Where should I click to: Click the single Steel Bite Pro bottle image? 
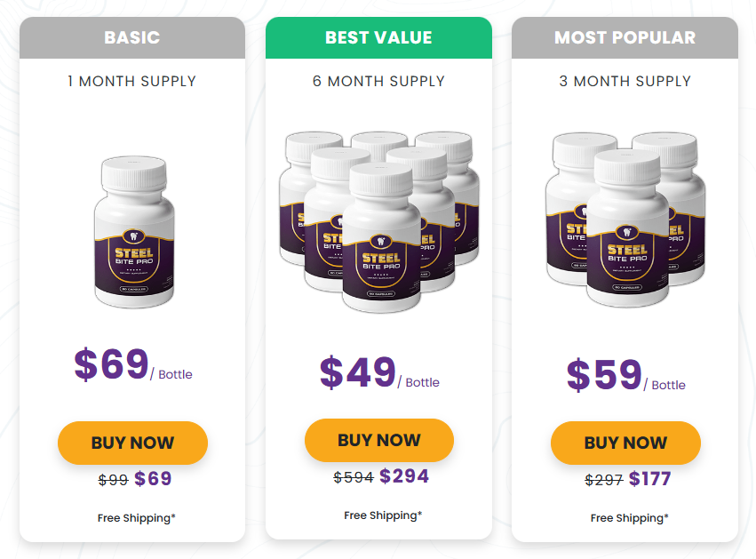pos(133,233)
